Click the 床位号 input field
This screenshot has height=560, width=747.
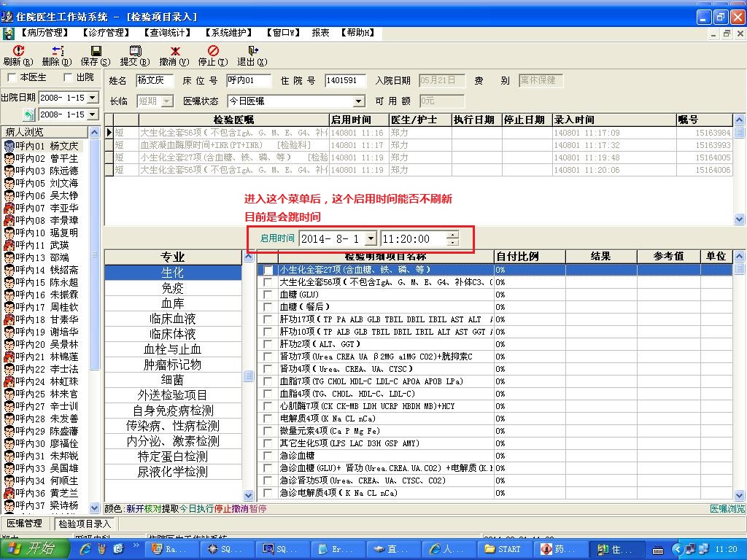tap(249, 80)
